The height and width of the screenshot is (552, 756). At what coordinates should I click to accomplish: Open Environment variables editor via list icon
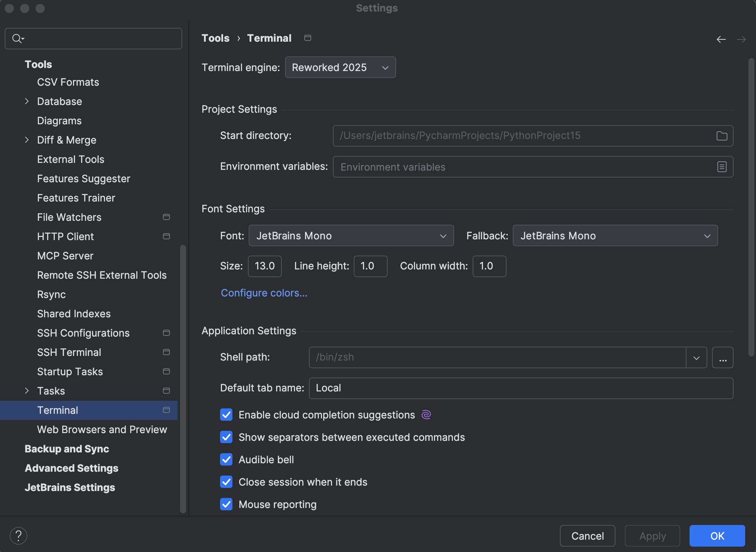tap(722, 167)
